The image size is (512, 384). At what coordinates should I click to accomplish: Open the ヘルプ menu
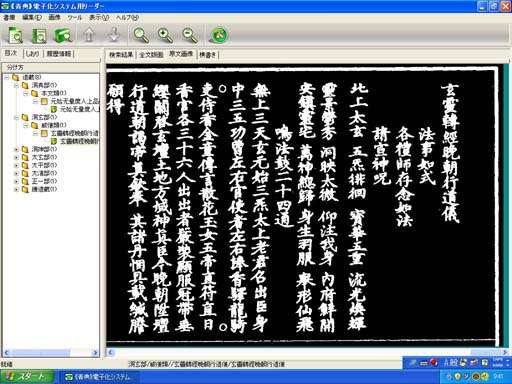[127, 17]
